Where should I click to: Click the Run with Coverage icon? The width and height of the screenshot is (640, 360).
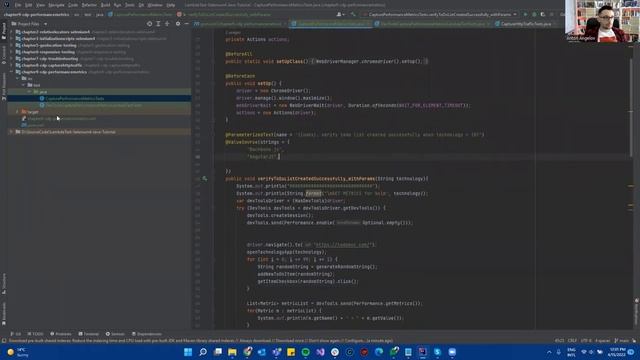click(543, 14)
